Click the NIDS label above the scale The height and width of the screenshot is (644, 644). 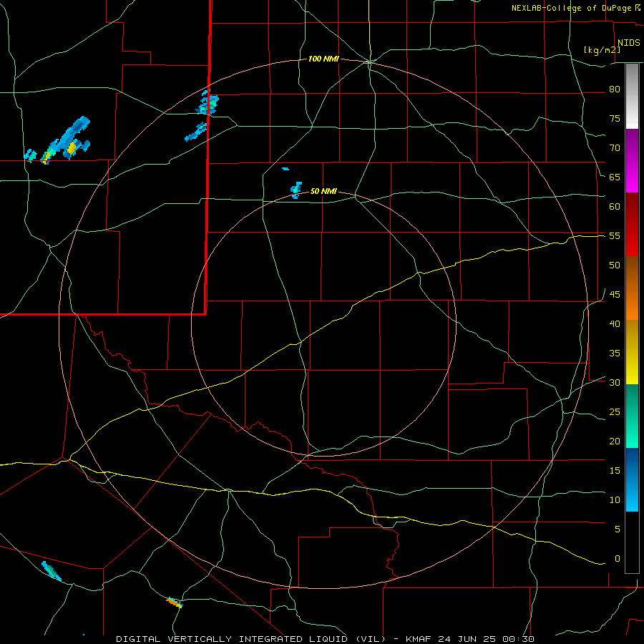pyautogui.click(x=629, y=43)
